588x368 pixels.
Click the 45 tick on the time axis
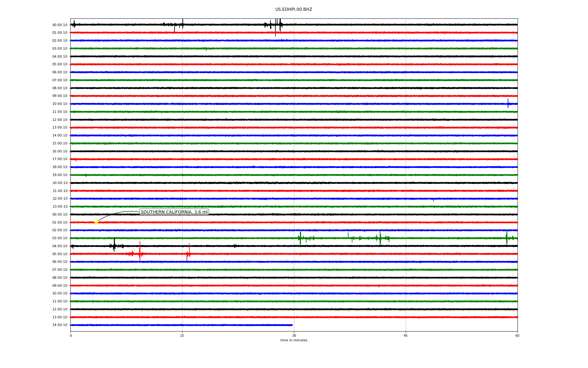pos(405,335)
